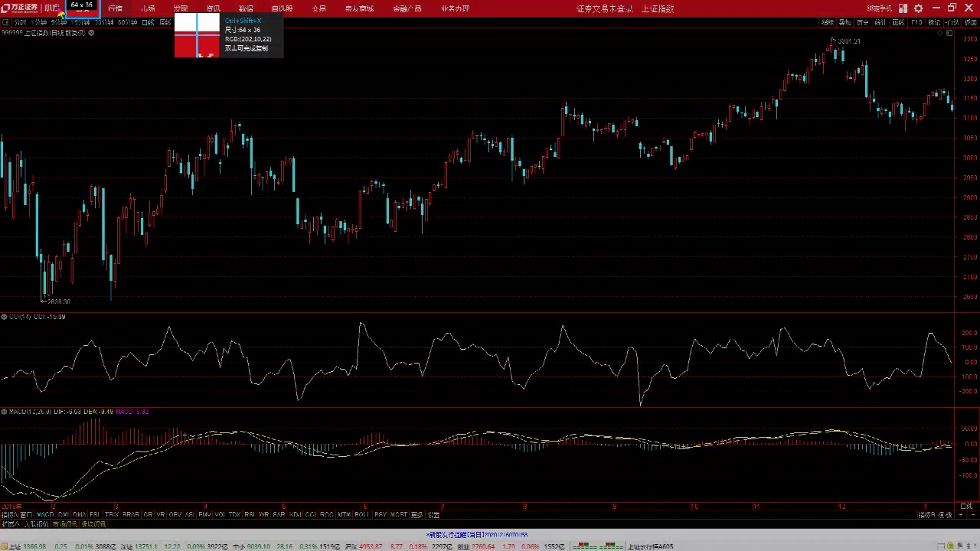The image size is (980, 551).
Task: Click the 创业 index value 2760.64
Action: [484, 546]
